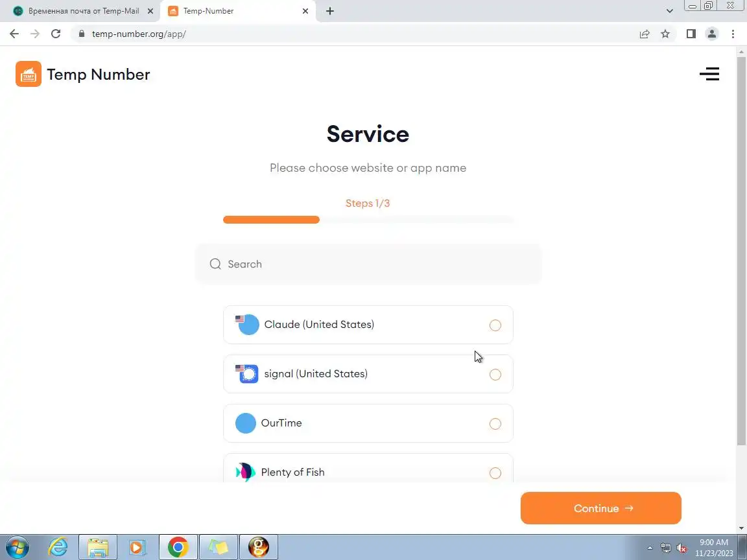Click the Plenty of Fish label
Viewport: 747px width, 560px height.
click(x=292, y=472)
